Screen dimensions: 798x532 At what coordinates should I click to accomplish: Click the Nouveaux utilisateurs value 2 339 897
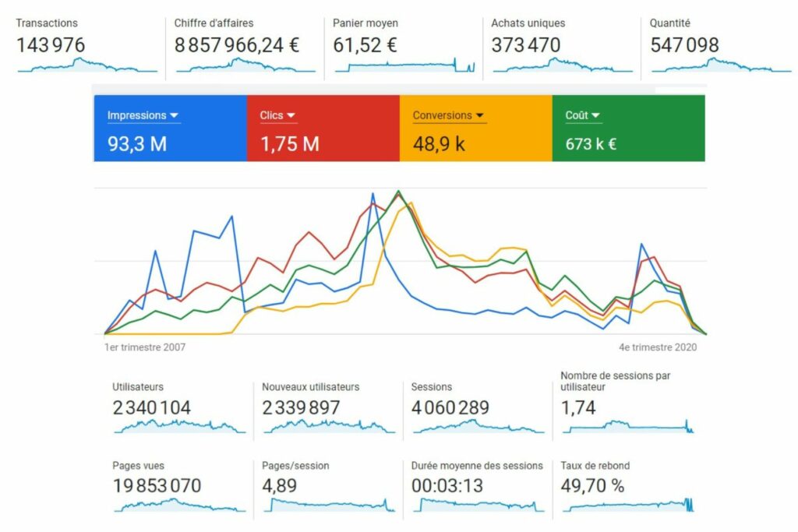click(x=301, y=407)
